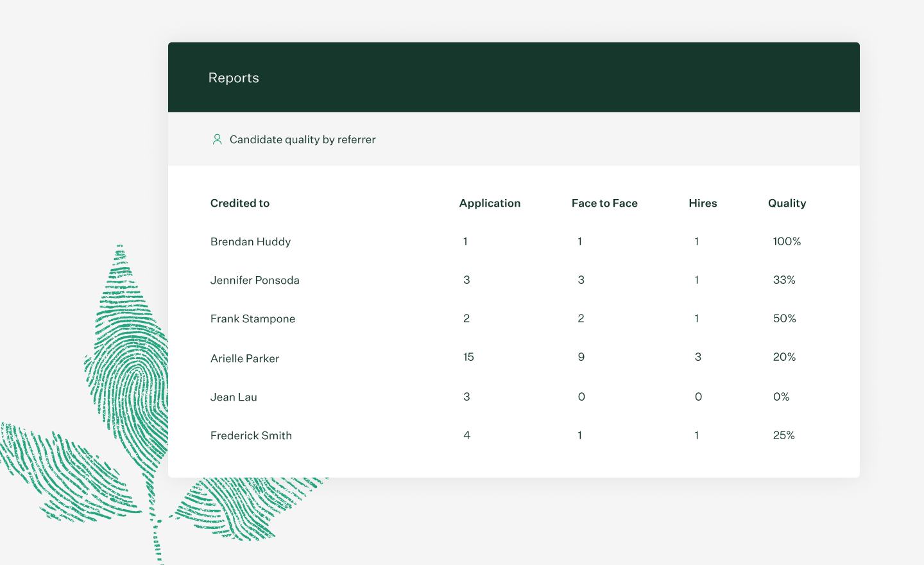This screenshot has height=565, width=924.
Task: Open Arielle Parker's referrer entry
Action: tap(244, 358)
